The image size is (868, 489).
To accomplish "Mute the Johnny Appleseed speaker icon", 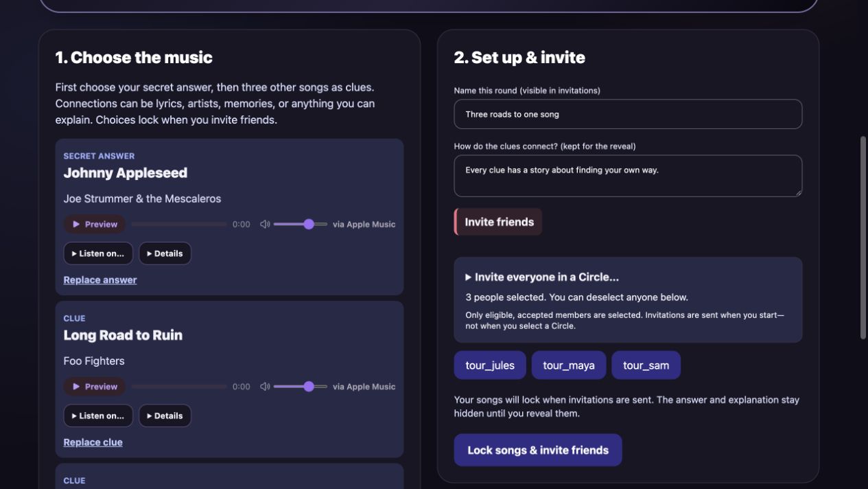I will click(x=265, y=224).
